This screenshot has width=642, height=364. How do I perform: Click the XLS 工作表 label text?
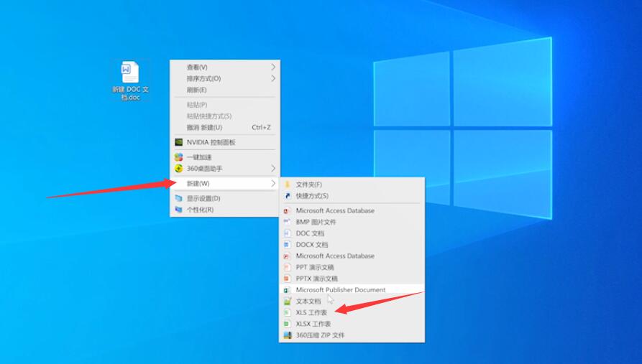pos(311,312)
